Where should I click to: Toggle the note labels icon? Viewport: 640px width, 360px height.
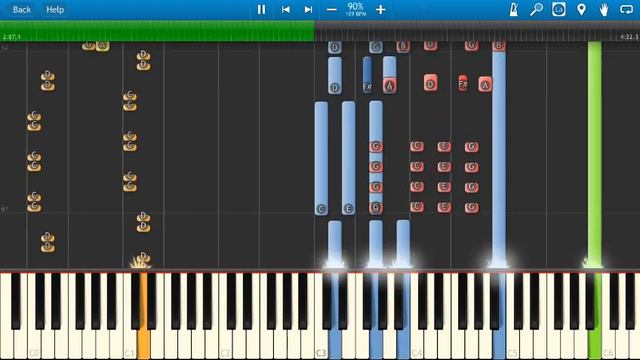(559, 9)
